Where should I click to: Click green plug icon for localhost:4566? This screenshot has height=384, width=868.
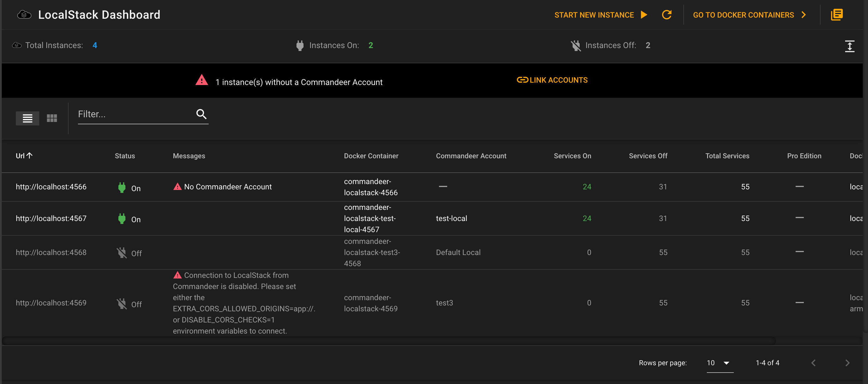(122, 187)
